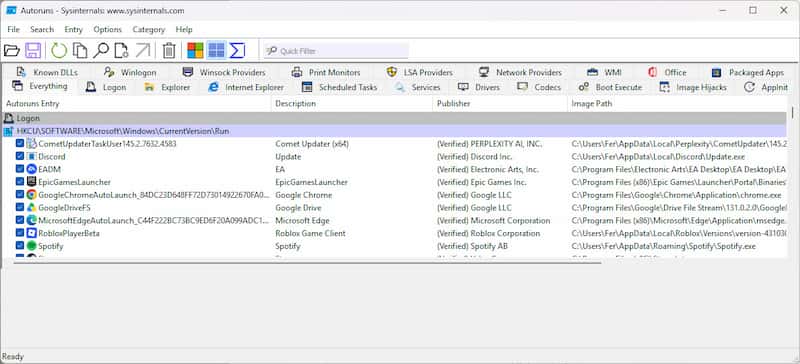The image size is (800, 364).
Task: Click into the Quick Filter field
Action: click(x=337, y=51)
